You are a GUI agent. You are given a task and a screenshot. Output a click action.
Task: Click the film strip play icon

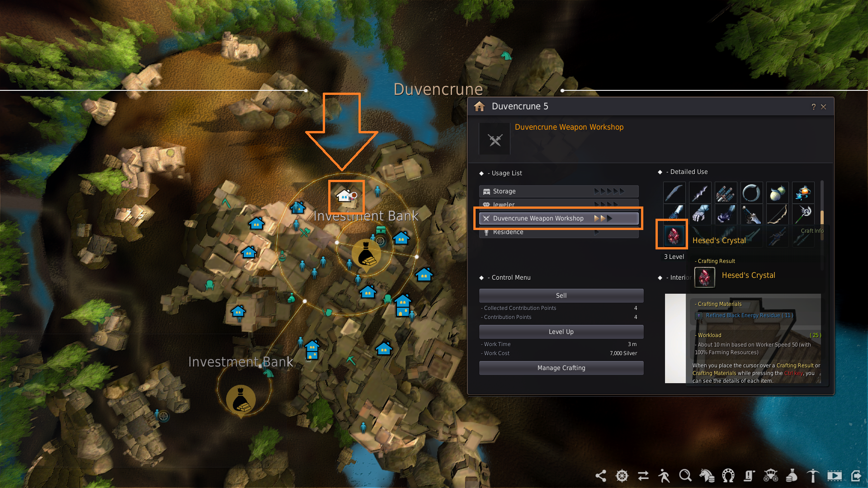[835, 476]
